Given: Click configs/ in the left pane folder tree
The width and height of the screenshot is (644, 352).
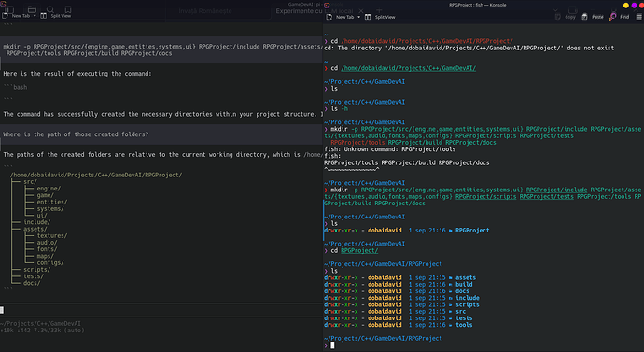Looking at the screenshot, I should point(50,263).
